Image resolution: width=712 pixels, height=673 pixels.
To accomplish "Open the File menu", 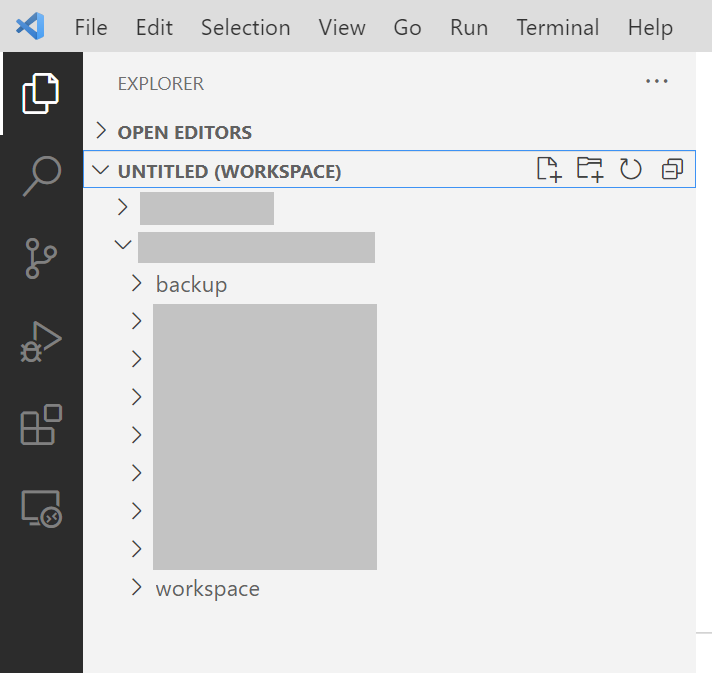I will pos(91,27).
